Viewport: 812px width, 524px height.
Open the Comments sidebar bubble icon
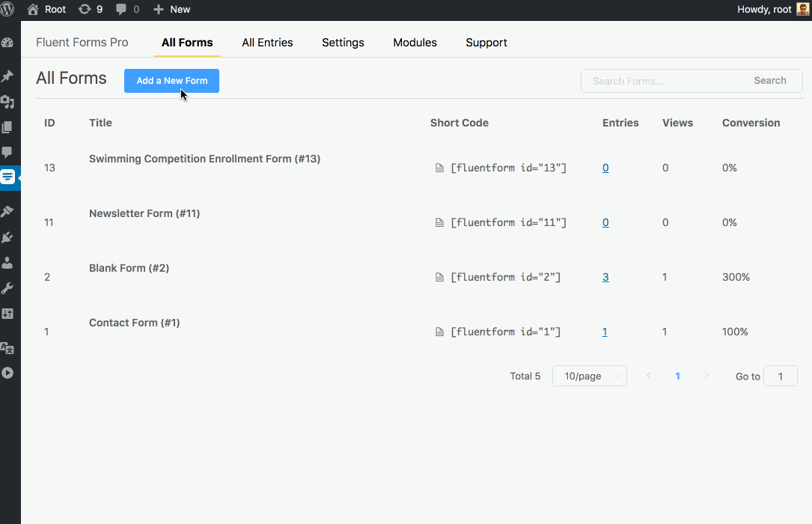pos(7,152)
